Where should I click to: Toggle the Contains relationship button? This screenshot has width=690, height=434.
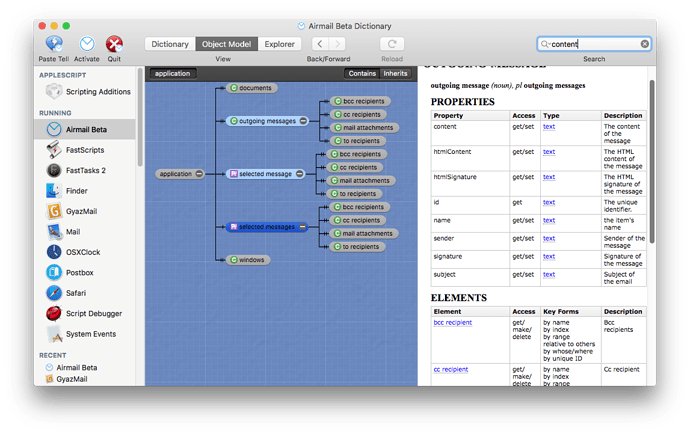pos(362,74)
